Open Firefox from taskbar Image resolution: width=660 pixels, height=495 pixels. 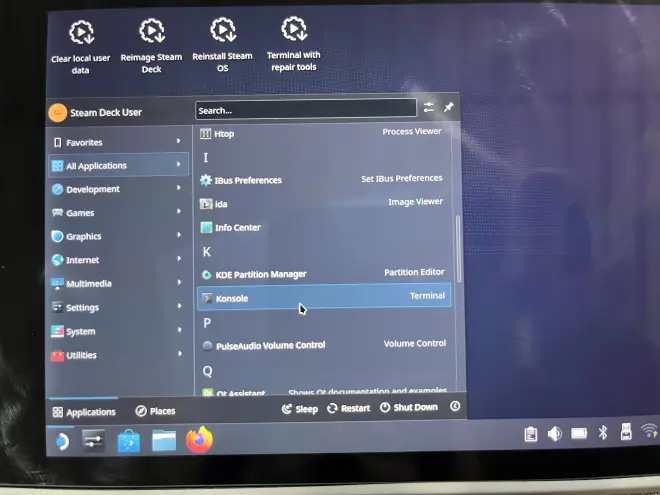pos(200,439)
